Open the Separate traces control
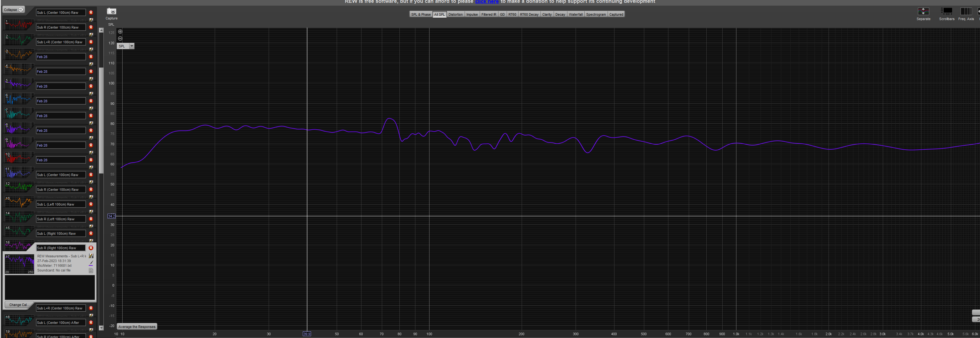The height and width of the screenshot is (338, 980). [x=923, y=11]
